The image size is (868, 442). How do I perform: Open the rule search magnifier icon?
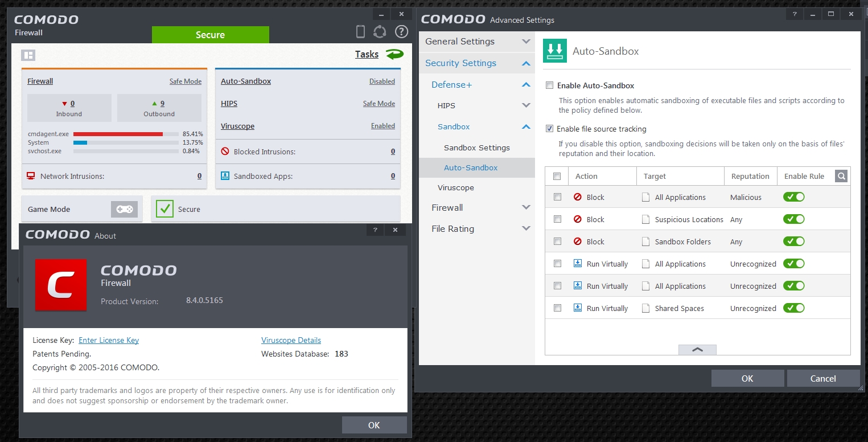click(x=841, y=176)
